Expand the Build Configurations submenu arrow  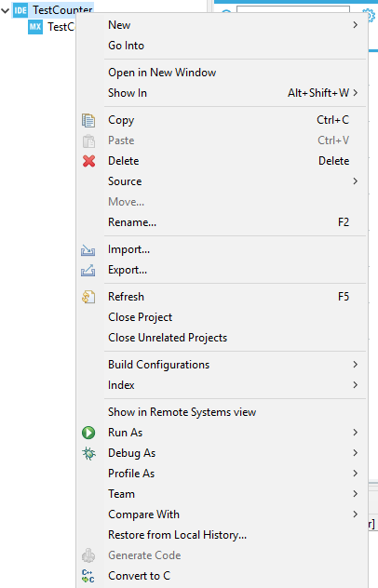click(355, 365)
